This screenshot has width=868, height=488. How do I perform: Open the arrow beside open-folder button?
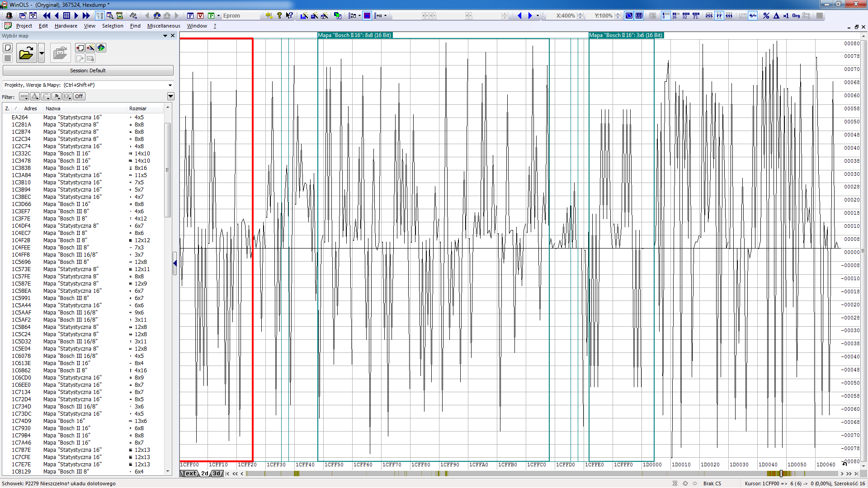[x=42, y=54]
